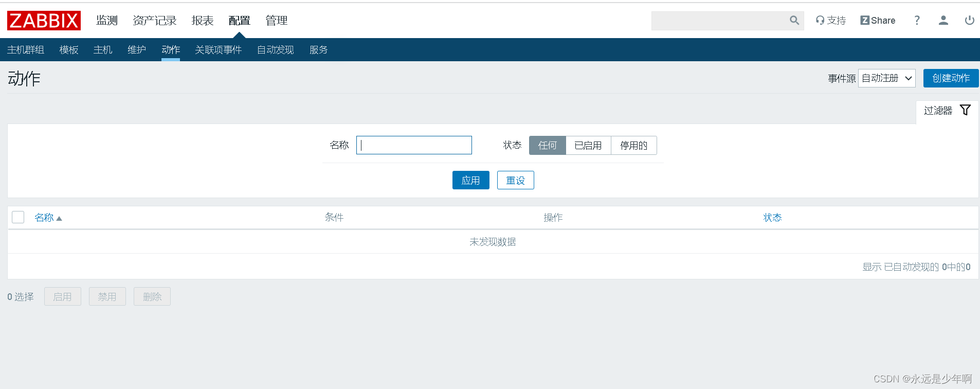The width and height of the screenshot is (980, 389).
Task: Select the 任何 status option
Action: pyautogui.click(x=548, y=146)
